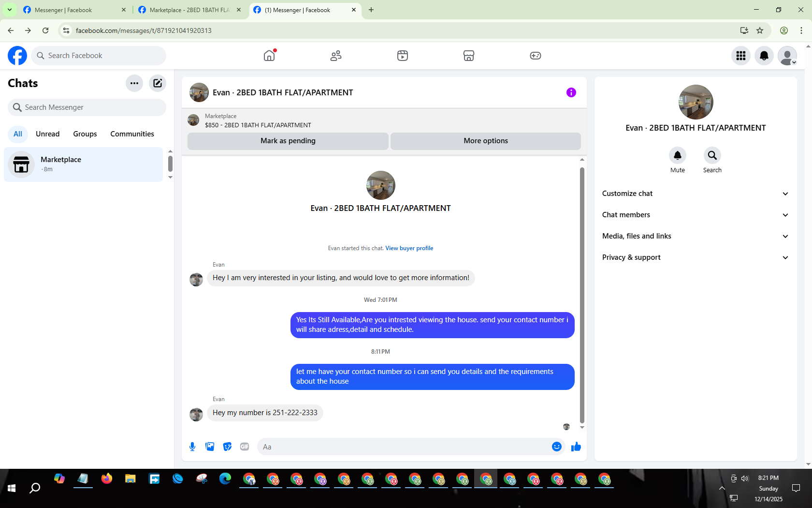The image size is (812, 508).
Task: Open the Home feed icon
Action: pyautogui.click(x=269, y=56)
